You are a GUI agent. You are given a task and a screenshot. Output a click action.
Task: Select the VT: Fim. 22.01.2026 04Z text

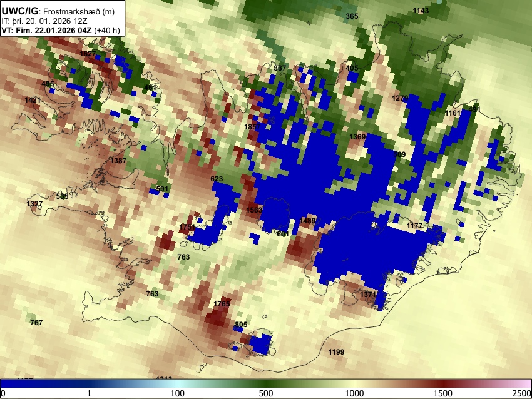pos(46,30)
